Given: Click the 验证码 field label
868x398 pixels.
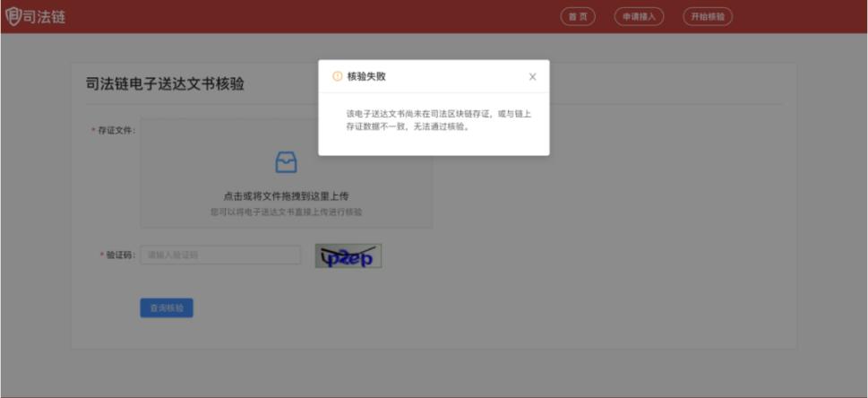Looking at the screenshot, I should click(120, 255).
